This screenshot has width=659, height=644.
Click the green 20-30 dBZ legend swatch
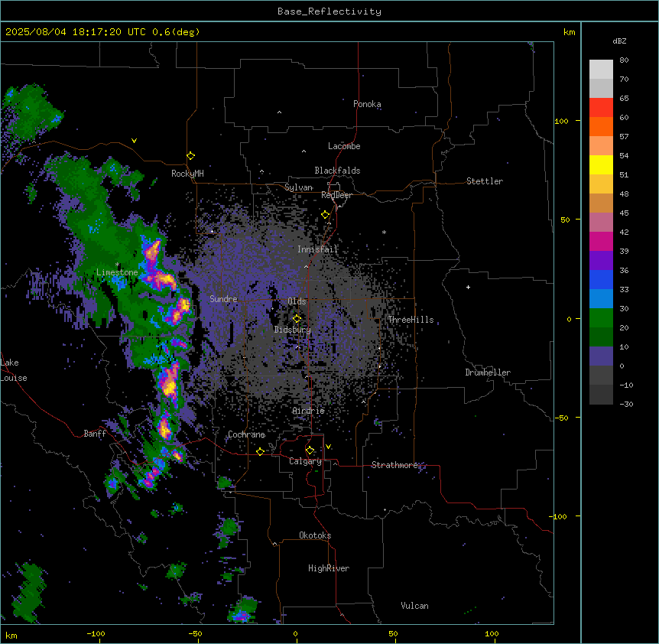(601, 318)
